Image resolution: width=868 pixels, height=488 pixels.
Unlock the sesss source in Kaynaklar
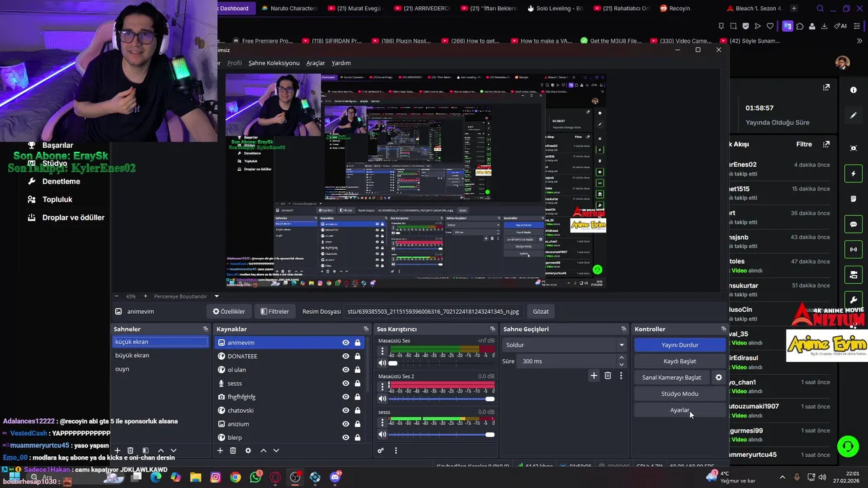click(357, 384)
